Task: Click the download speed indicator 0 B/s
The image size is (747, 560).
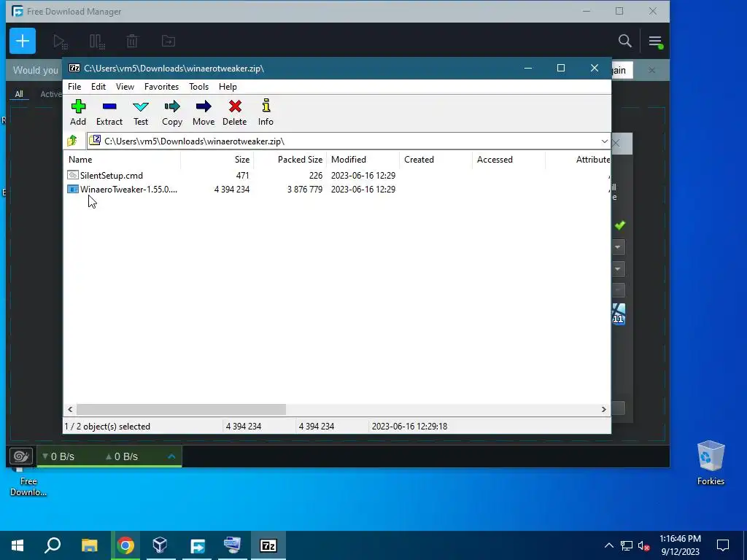Action: 58,456
